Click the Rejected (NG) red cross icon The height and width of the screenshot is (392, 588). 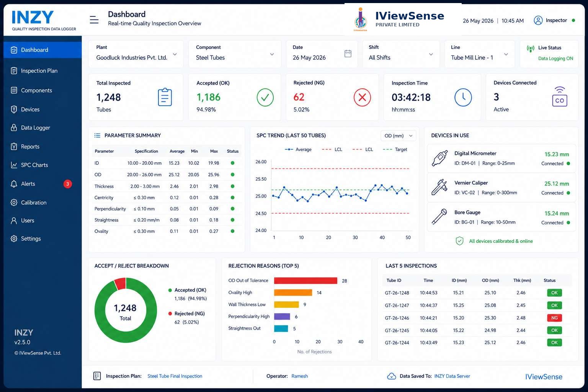(362, 97)
